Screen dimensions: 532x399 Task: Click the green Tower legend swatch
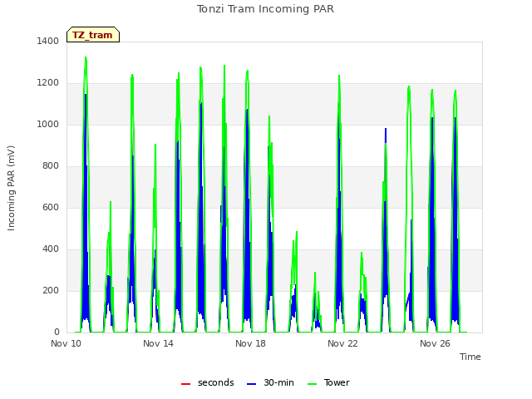[x=312, y=384]
